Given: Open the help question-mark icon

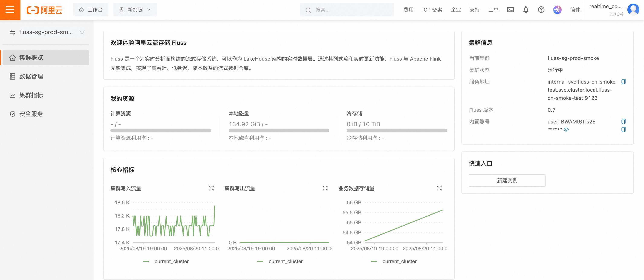Looking at the screenshot, I should (541, 10).
